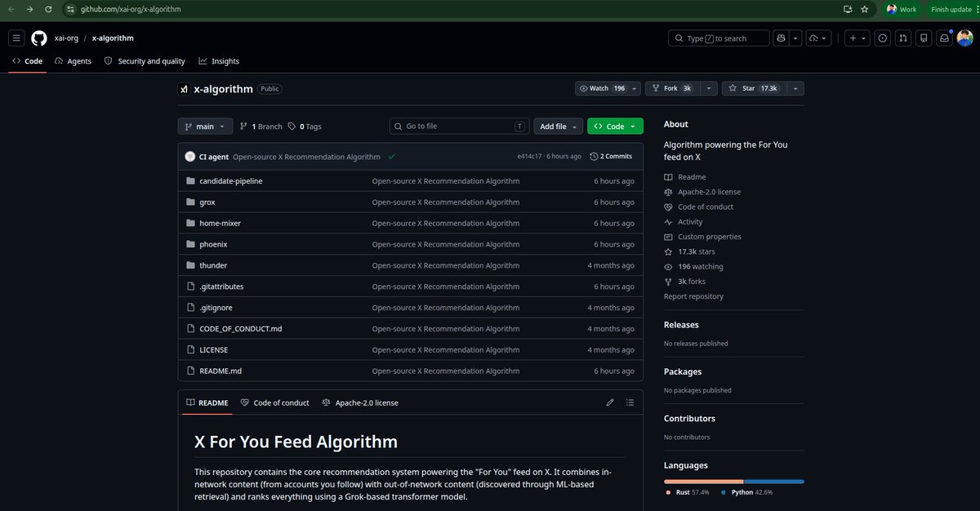The height and width of the screenshot is (511, 980).
Task: View the 2 Commits history
Action: (x=611, y=157)
